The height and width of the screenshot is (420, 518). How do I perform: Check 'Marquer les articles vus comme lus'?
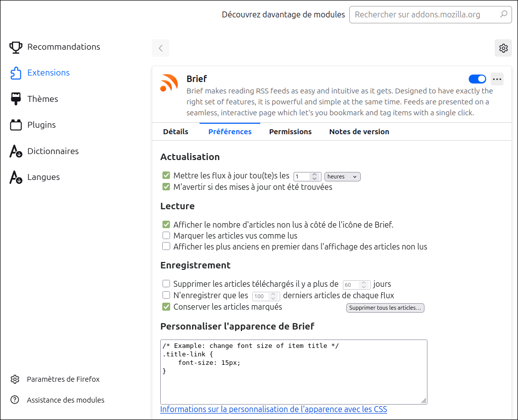tap(166, 236)
